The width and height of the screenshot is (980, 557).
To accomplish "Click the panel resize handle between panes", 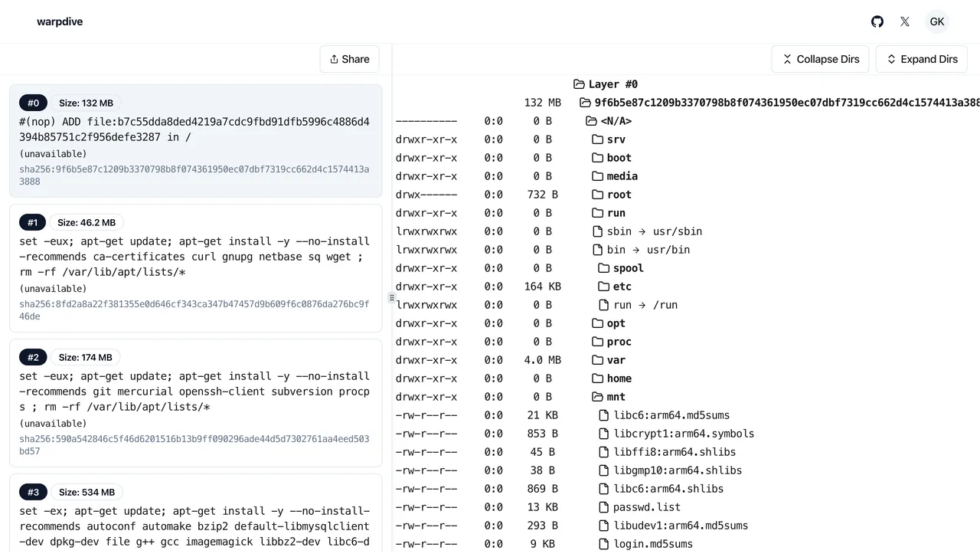I will pyautogui.click(x=391, y=297).
